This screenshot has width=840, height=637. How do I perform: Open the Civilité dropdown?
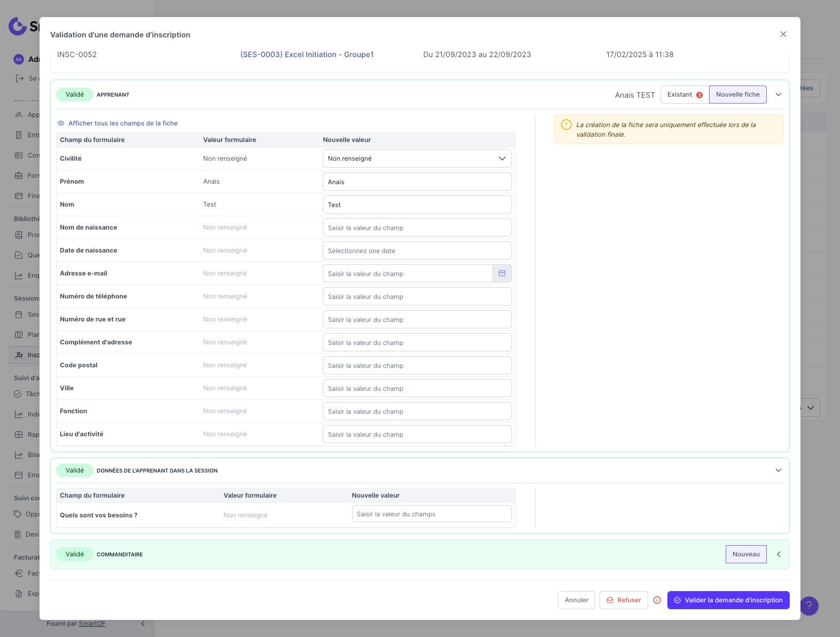417,159
